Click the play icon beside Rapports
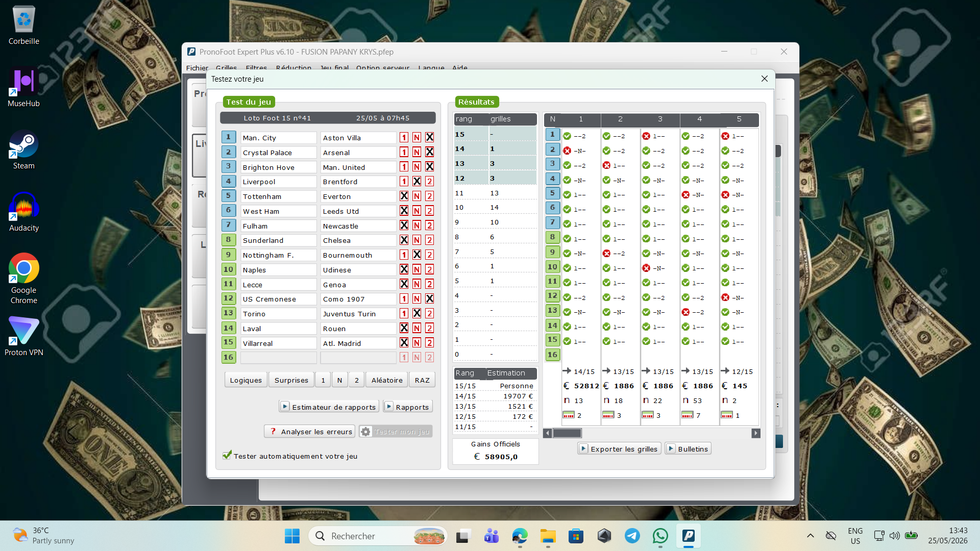This screenshot has height=551, width=980. (x=389, y=407)
